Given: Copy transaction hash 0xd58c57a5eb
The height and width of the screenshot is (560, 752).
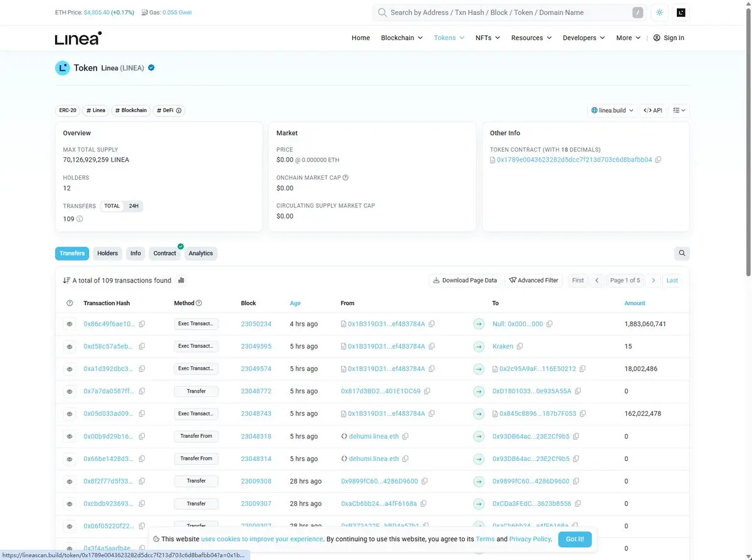Looking at the screenshot, I should point(142,346).
